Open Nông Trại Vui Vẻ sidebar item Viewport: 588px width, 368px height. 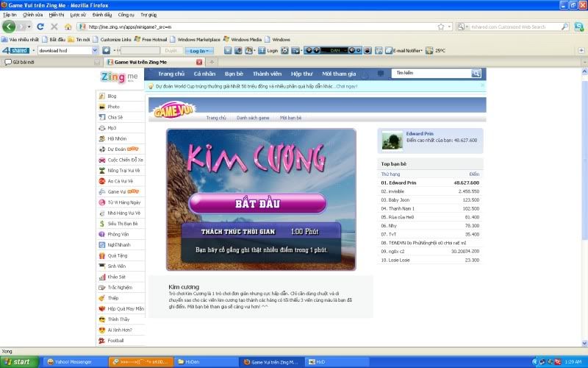[123, 171]
